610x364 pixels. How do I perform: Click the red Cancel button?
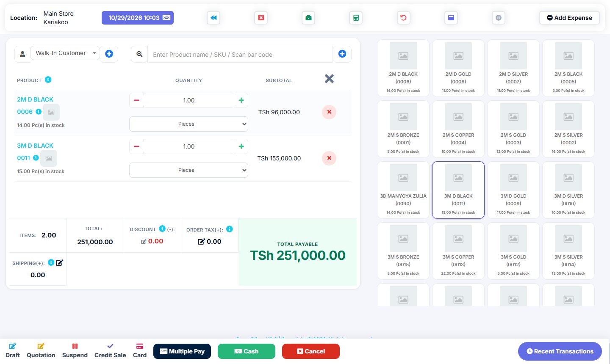[311, 351]
